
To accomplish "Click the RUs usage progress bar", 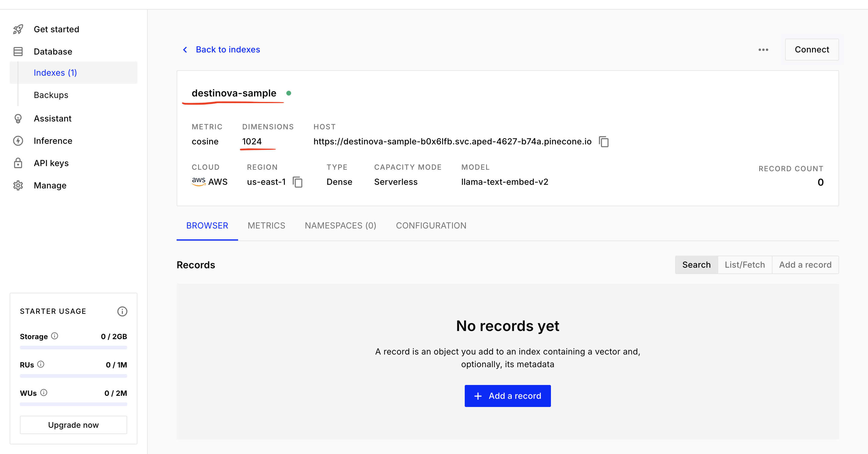I will 74,376.
